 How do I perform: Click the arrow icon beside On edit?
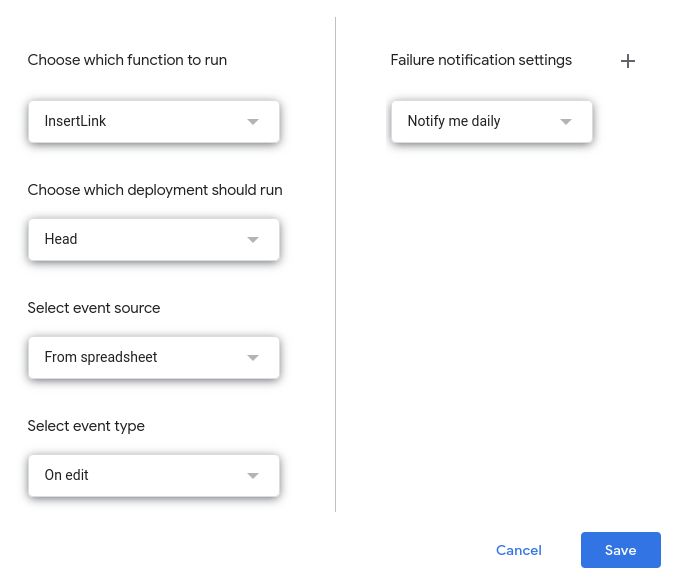point(253,476)
